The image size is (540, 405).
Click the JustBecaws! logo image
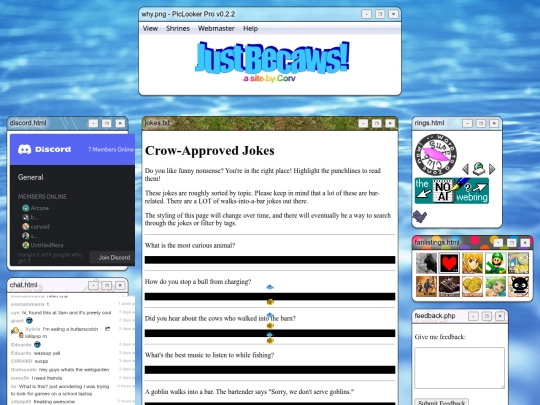(272, 58)
